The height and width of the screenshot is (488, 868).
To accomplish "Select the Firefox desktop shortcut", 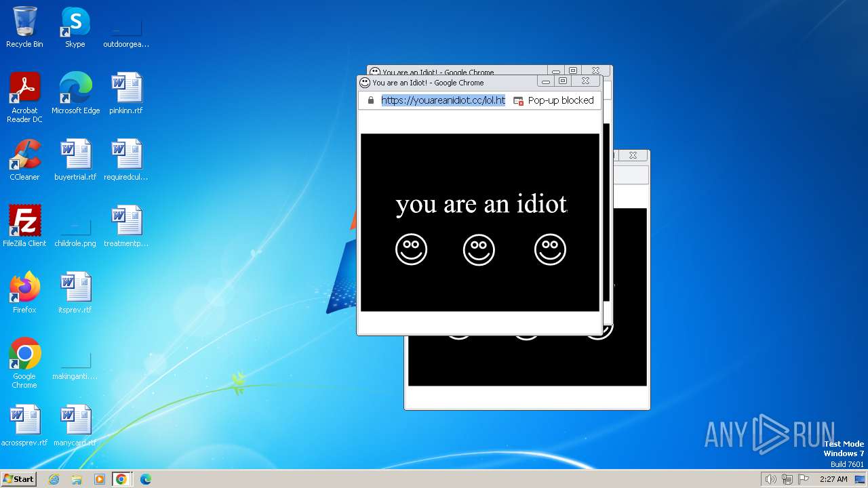I will pyautogui.click(x=24, y=293).
